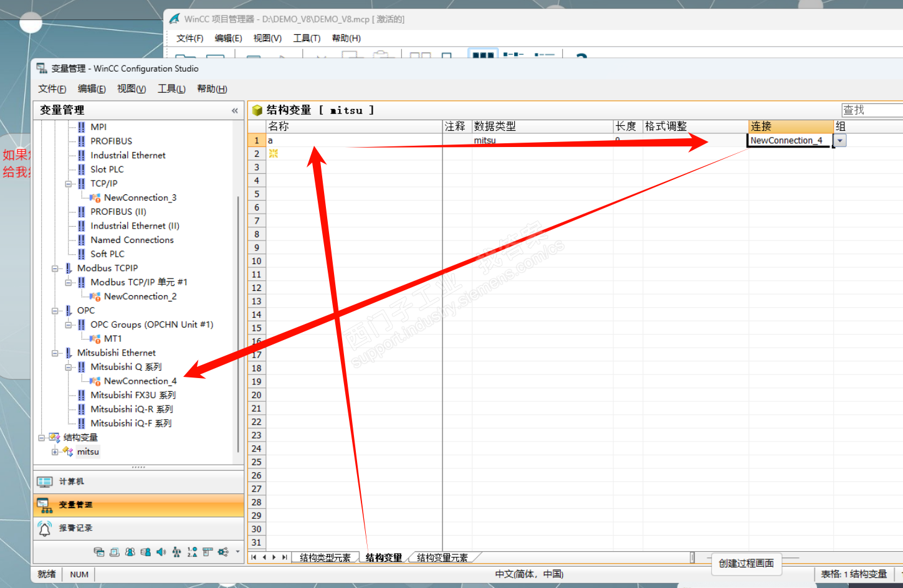Select the NewConnection_4 connection cell
The image size is (903, 588).
point(790,141)
